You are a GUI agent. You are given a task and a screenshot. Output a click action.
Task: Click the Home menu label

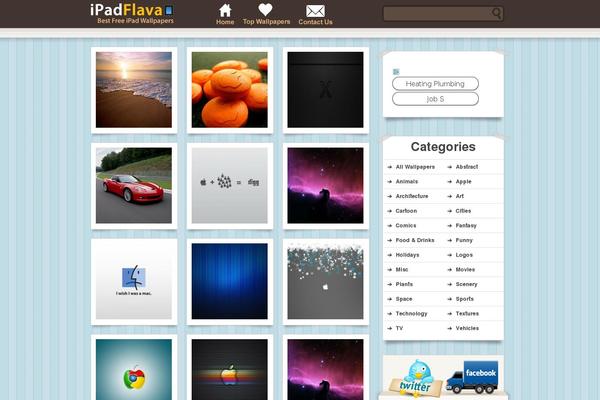225,22
